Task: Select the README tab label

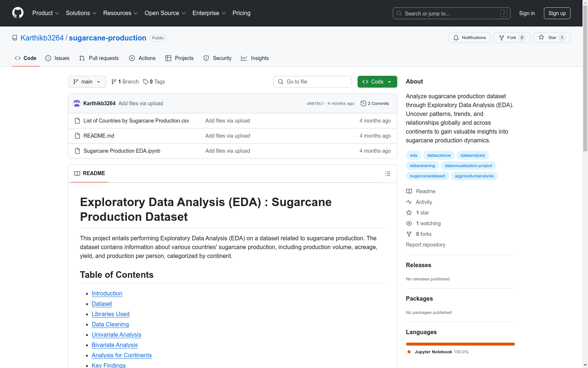Action: pos(94,173)
